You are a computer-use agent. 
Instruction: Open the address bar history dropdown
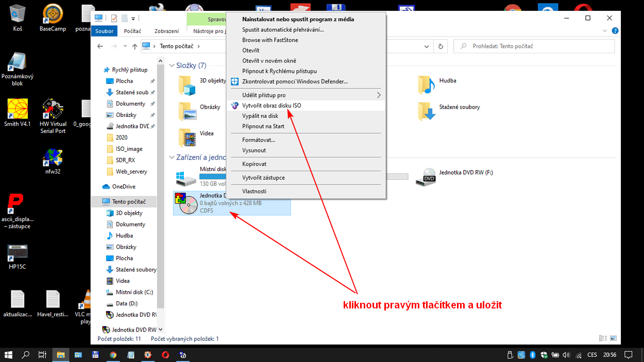click(426, 46)
